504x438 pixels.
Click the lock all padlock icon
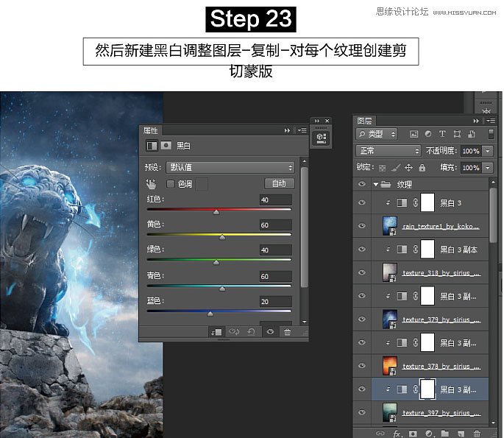423,168
